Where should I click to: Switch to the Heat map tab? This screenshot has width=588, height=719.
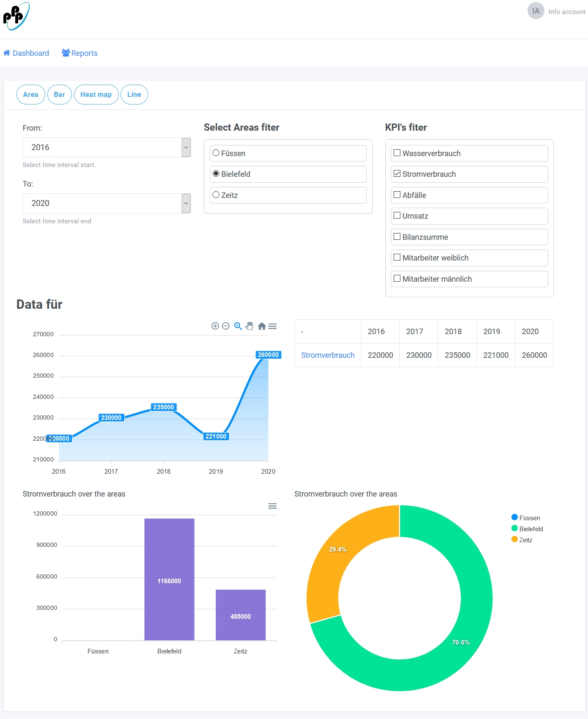[x=96, y=94]
